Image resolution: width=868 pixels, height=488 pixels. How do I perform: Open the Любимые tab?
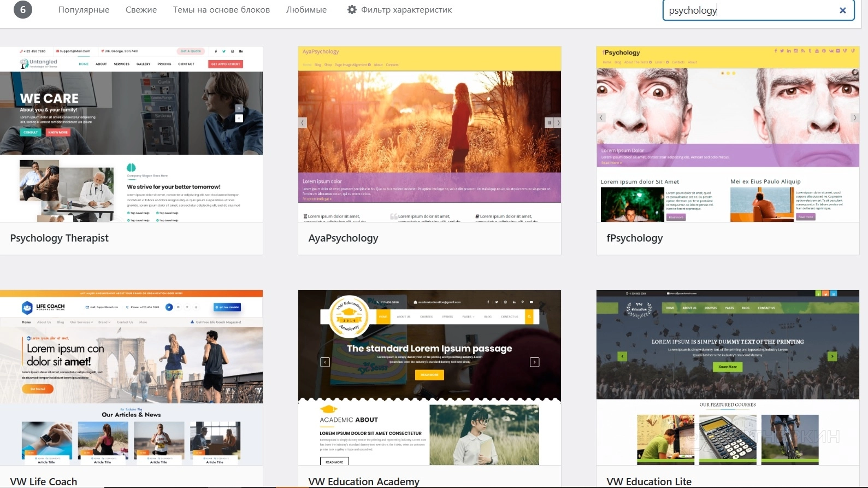(306, 10)
